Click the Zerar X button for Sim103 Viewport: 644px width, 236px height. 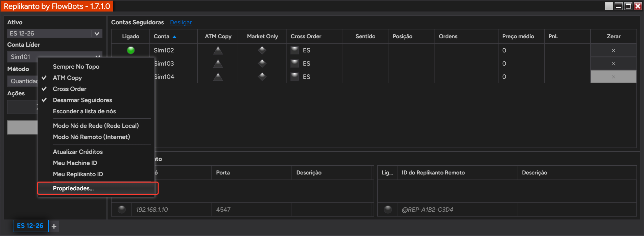click(x=613, y=64)
